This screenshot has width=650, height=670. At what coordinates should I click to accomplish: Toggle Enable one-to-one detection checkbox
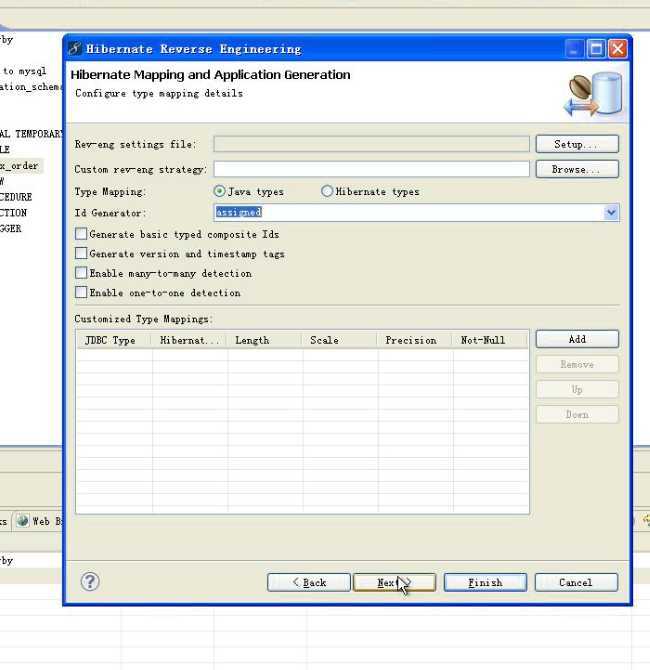[81, 292]
